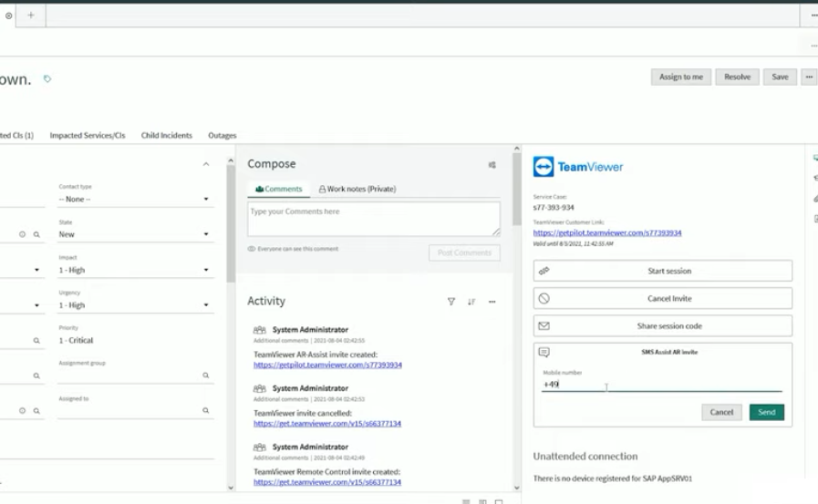The image size is (818, 504).
Task: Open TeamViewer invite cancelled link
Action: click(x=327, y=424)
